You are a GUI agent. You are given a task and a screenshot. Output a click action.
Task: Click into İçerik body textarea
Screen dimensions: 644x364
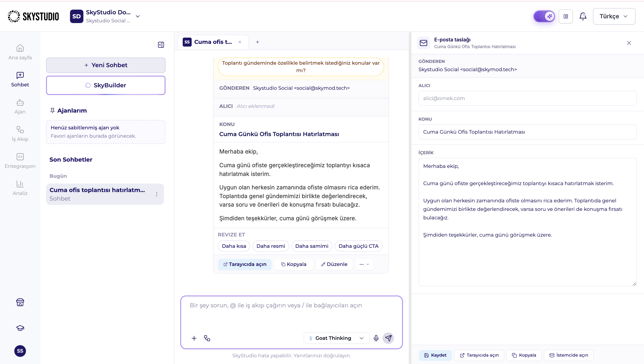[x=527, y=222]
